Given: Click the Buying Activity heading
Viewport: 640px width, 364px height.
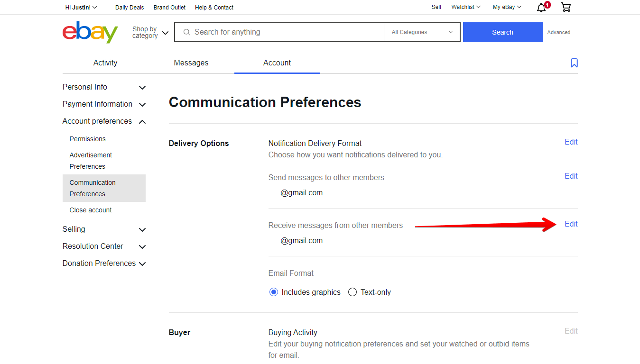Looking at the screenshot, I should [293, 333].
